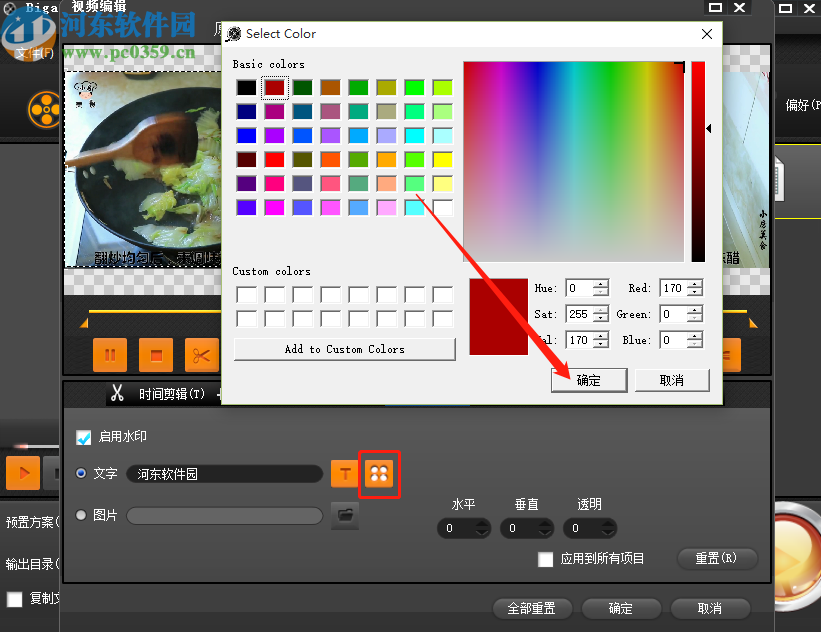Open the 文件 menu
Screen dimensions: 821x632
click(34, 53)
